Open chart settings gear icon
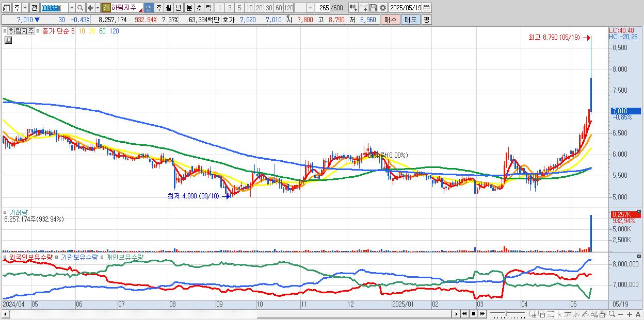Screen dimensions: 644x320 pyautogui.click(x=382, y=8)
